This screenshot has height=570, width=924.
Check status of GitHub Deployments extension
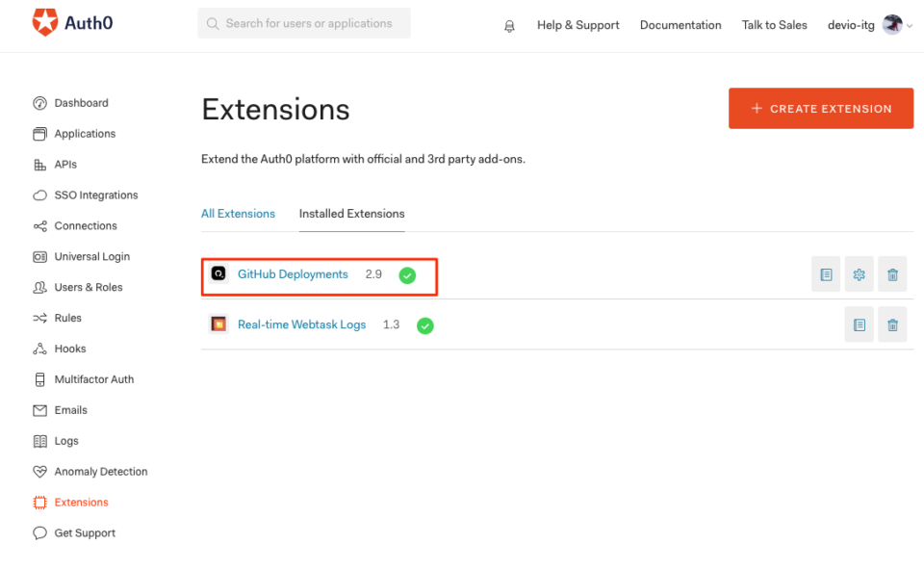click(x=407, y=274)
